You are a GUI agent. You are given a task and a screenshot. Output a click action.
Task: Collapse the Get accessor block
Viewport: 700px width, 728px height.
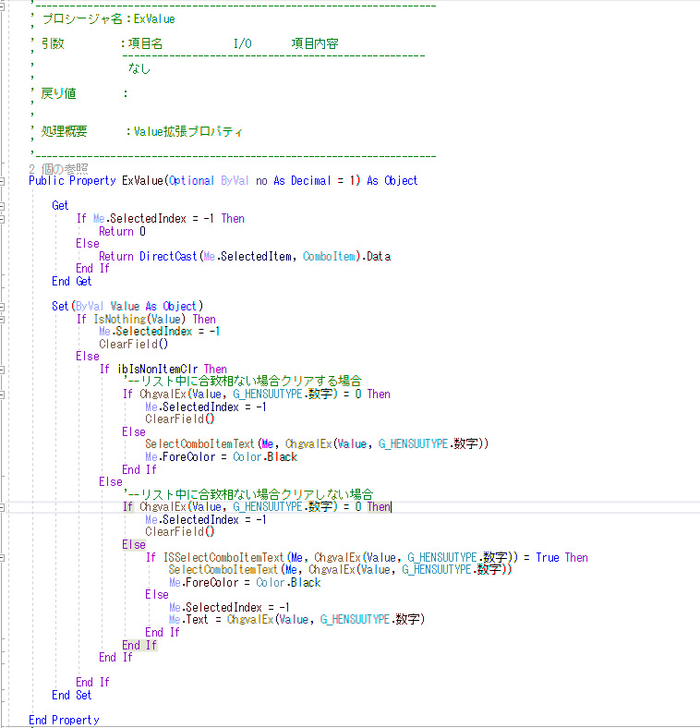point(2,206)
